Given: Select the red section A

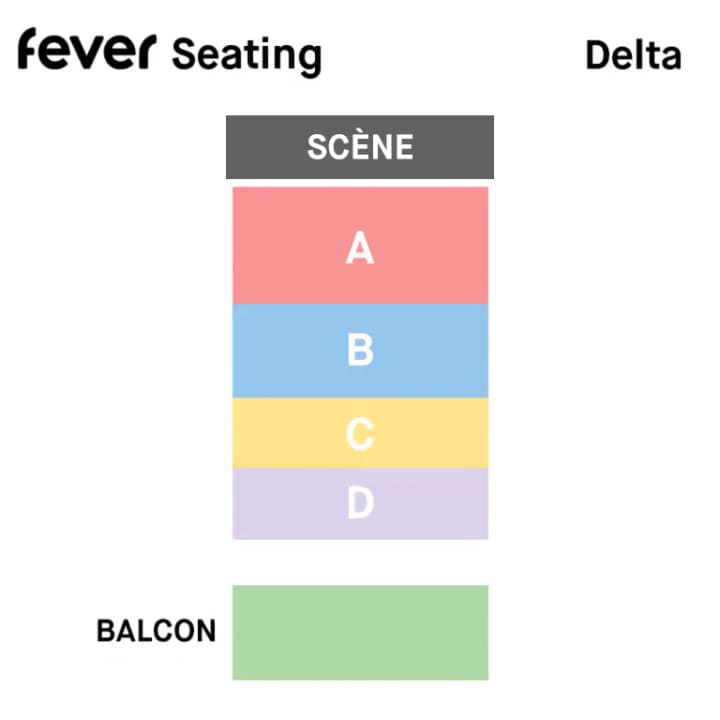Looking at the screenshot, I should click(x=360, y=245).
